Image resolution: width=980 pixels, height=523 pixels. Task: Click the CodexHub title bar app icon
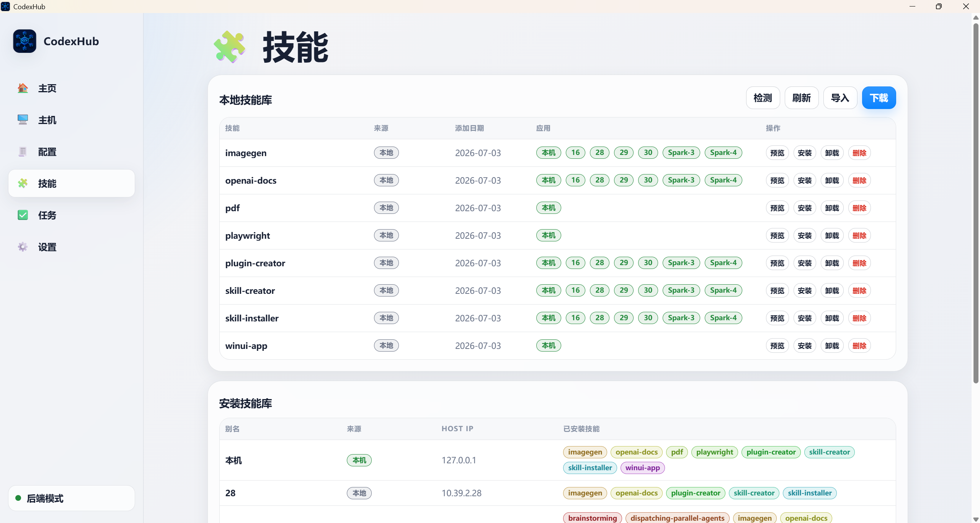tap(5, 7)
